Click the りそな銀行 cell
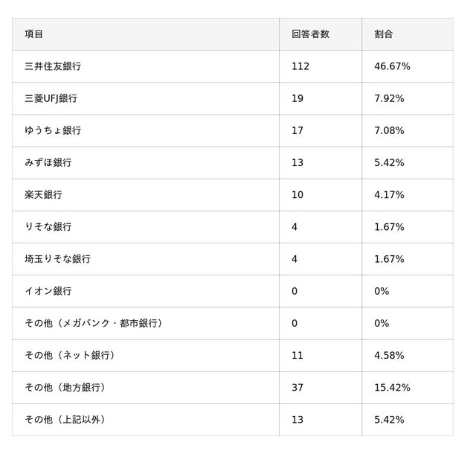Image resolution: width=476 pixels, height=454 pixels. pyautogui.click(x=48, y=227)
